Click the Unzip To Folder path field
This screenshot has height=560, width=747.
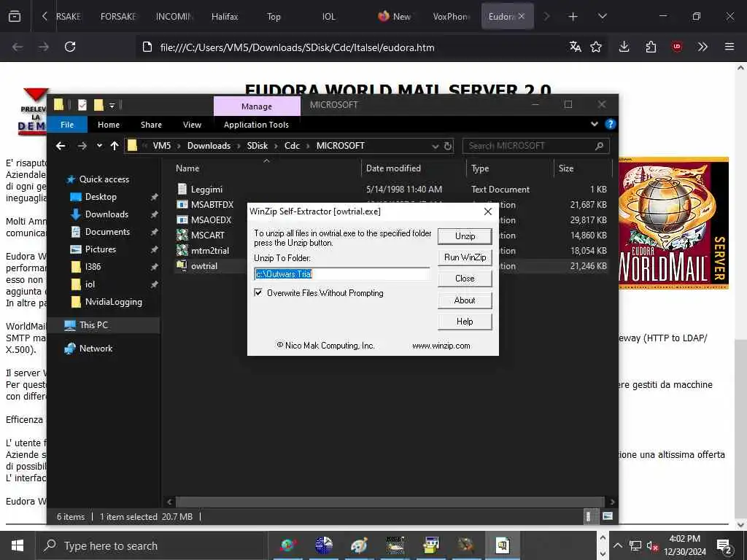(342, 274)
